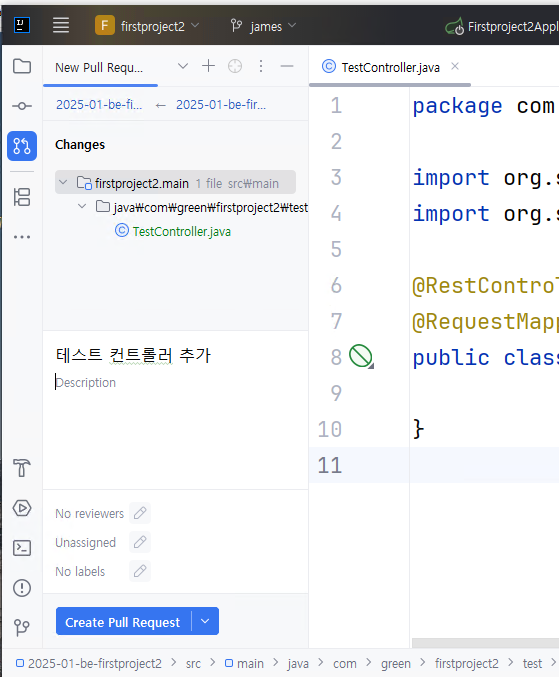Open the main hamburger menu
The width and height of the screenshot is (559, 677).
point(61,25)
